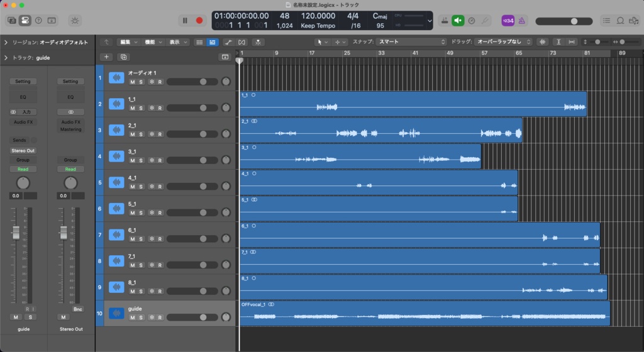644x352 pixels.
Task: Enable record on the 2_1 track
Action: tap(160, 135)
